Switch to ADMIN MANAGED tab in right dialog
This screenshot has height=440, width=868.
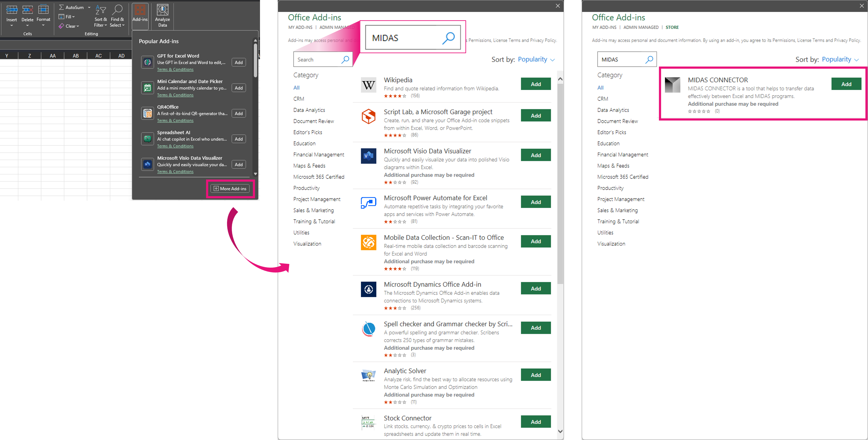pyautogui.click(x=641, y=27)
